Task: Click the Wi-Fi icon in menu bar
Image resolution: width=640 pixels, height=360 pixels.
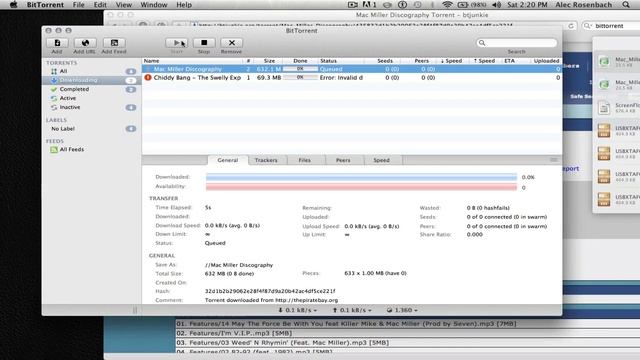Action: coord(447,5)
